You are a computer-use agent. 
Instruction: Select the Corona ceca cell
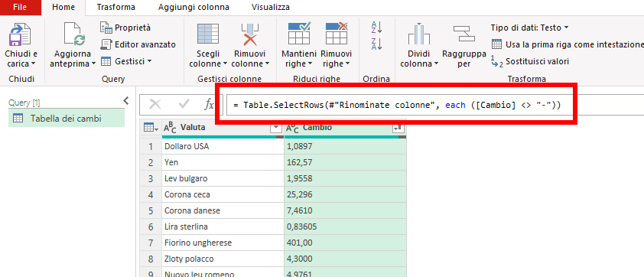coord(223,194)
